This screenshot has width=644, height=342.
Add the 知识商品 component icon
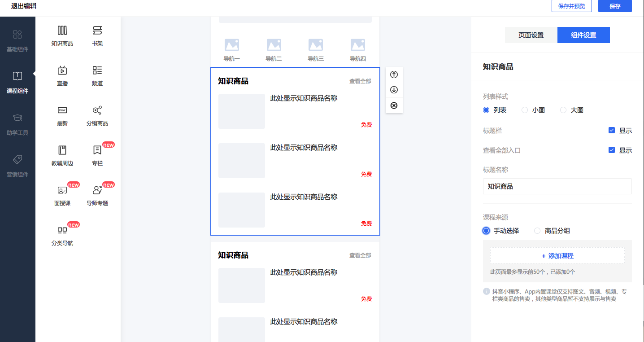coord(62,31)
